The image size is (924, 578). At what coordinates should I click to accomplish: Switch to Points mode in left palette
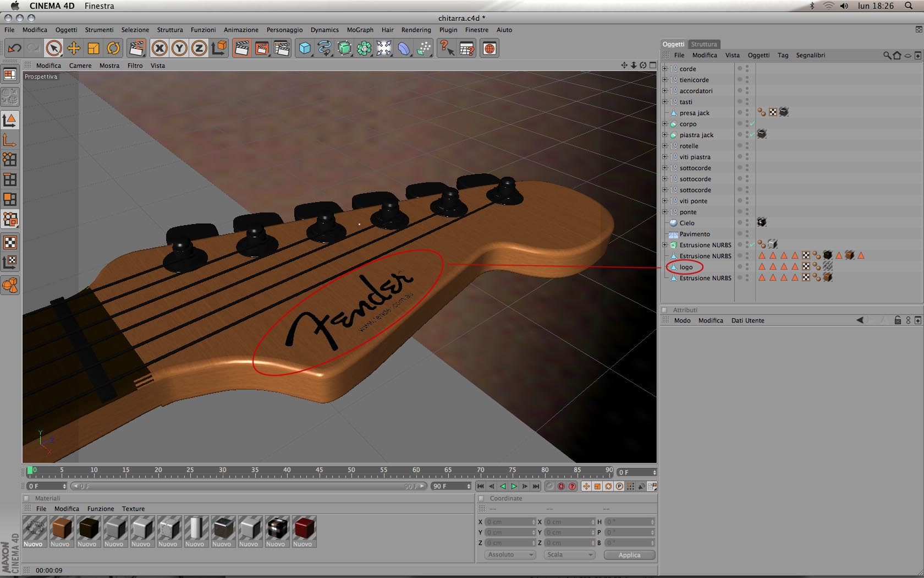pos(10,160)
